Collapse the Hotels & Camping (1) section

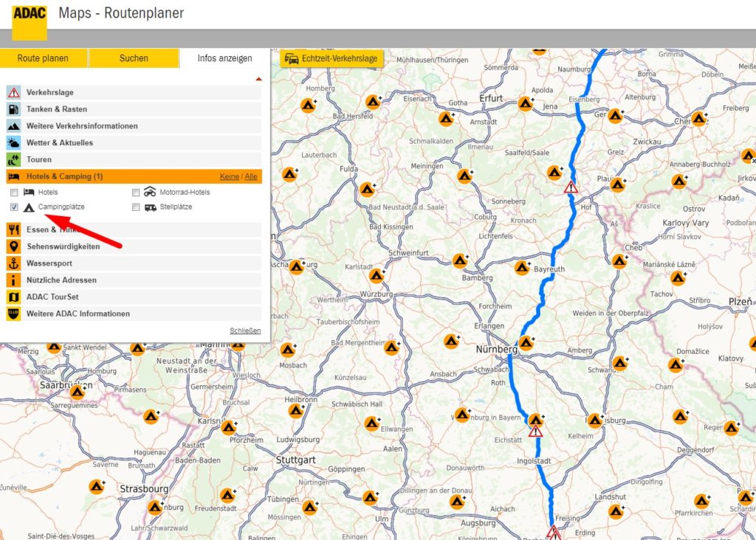[x=134, y=176]
